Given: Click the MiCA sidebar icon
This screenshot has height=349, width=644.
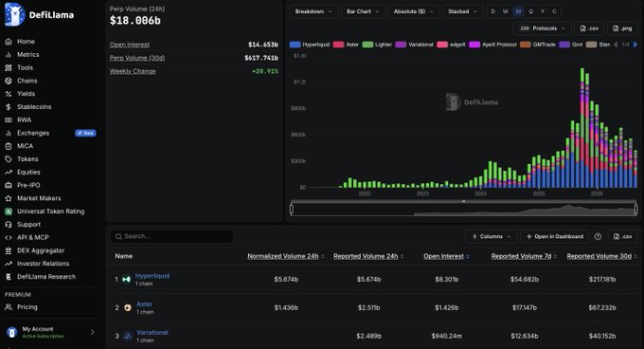Looking at the screenshot, I should 9,146.
